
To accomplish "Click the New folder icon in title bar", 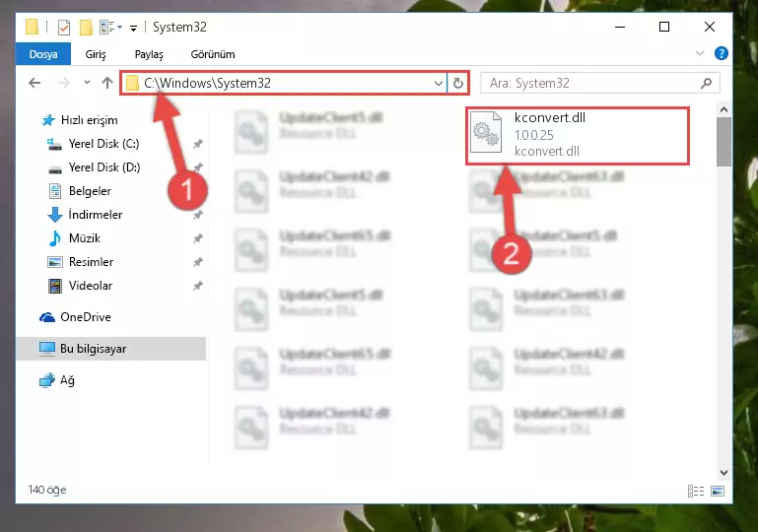I will [86, 28].
